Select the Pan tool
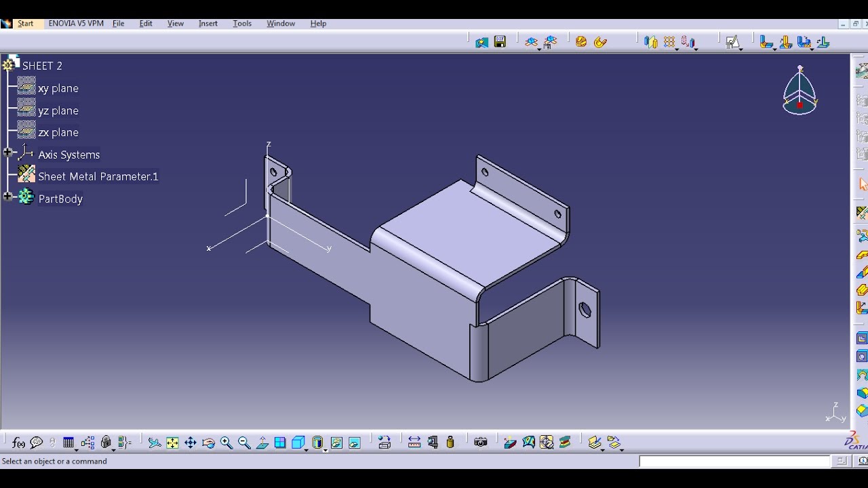868x488 pixels. (x=191, y=442)
